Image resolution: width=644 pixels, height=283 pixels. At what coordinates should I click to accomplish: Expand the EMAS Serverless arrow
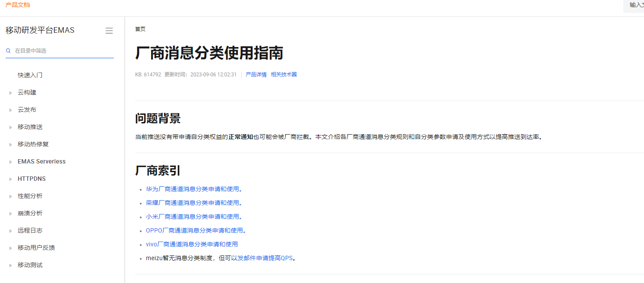10,162
